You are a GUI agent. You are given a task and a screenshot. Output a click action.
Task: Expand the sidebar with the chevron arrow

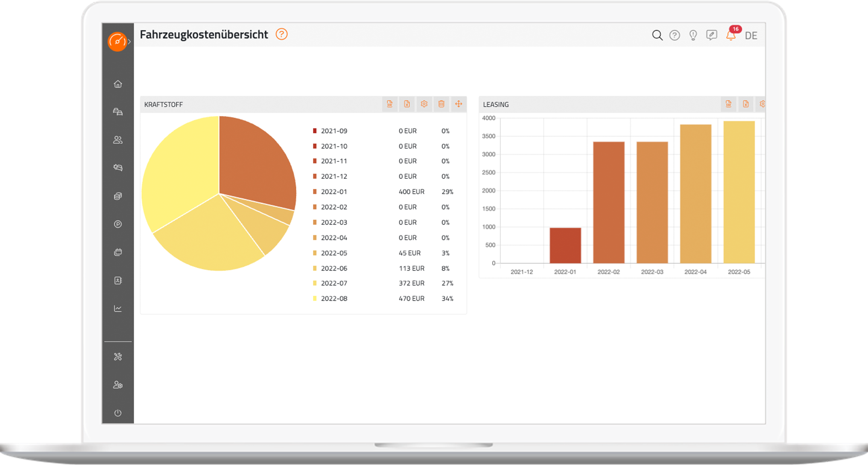coord(129,41)
